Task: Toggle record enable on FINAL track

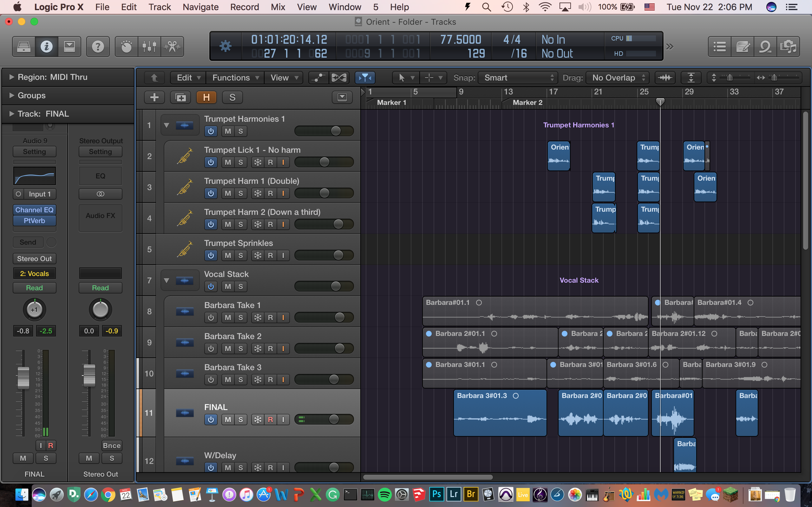Action: coord(271,420)
